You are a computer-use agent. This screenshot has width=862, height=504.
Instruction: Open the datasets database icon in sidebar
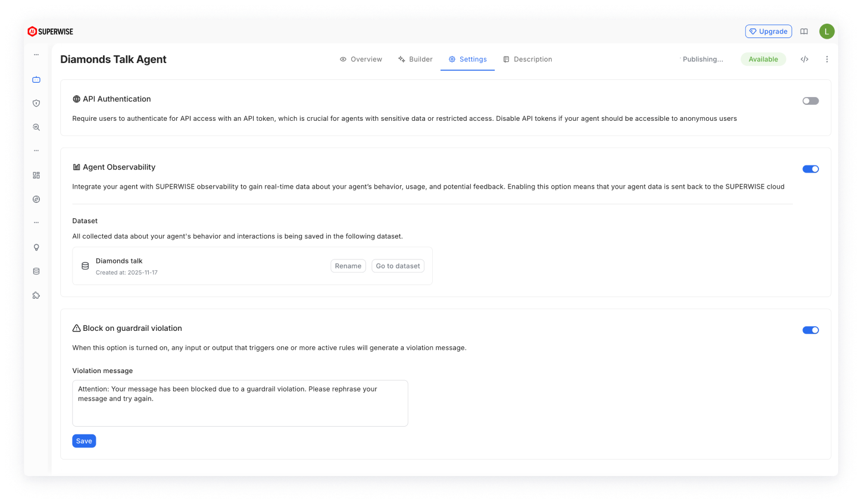coord(36,271)
